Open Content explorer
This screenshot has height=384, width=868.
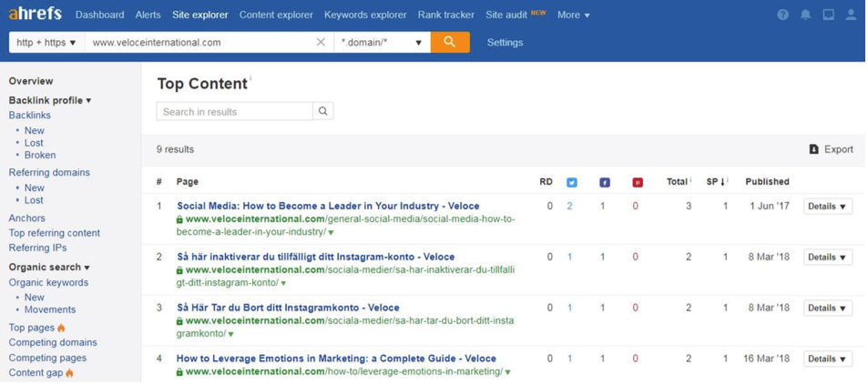(x=276, y=15)
